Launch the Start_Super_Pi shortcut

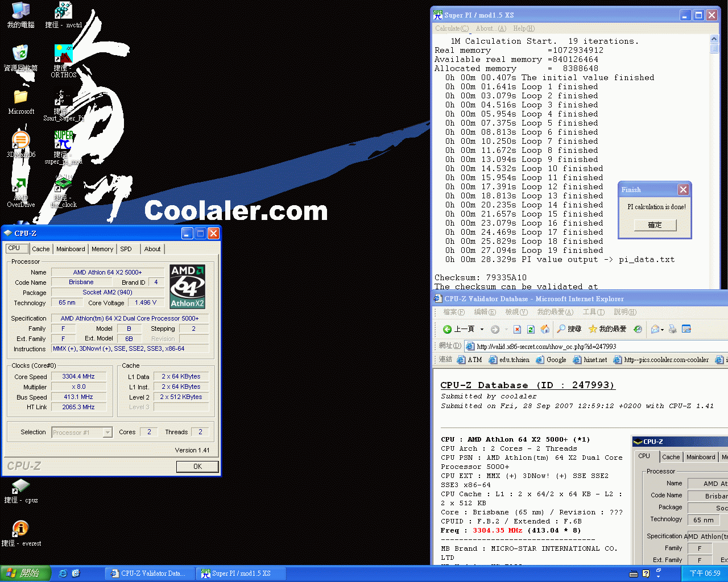63,105
